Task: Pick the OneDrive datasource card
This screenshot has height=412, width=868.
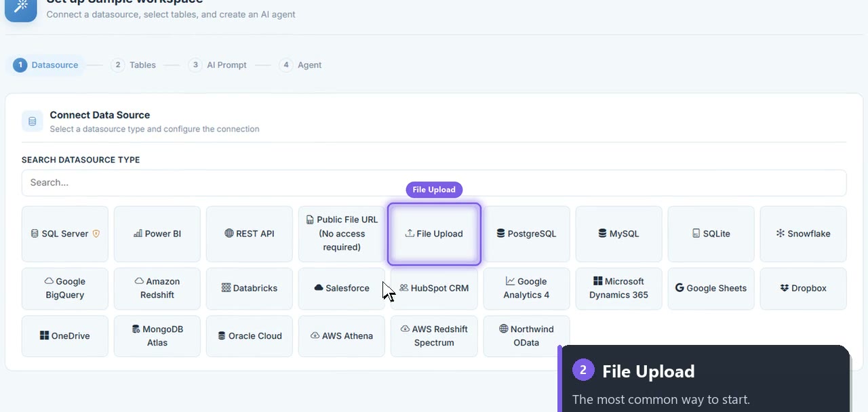Action: click(x=65, y=335)
